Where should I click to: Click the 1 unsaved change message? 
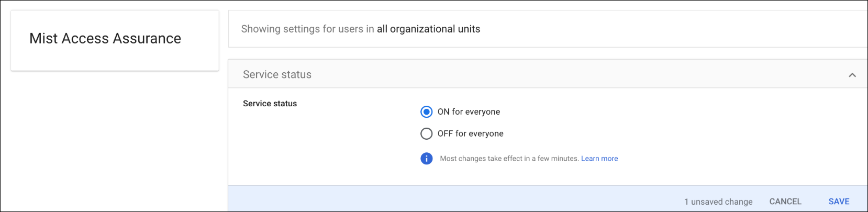(718, 202)
